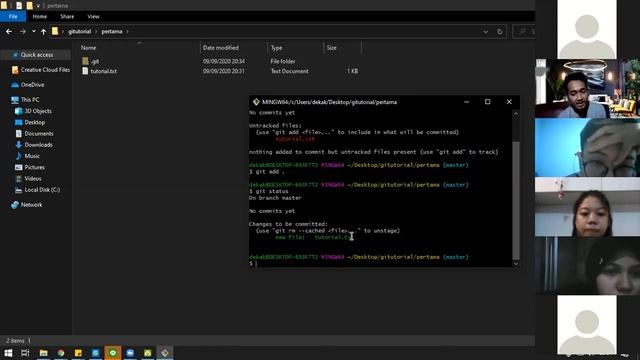This screenshot has height=360, width=640.
Task: Click the Explorer search box
Action: click(524, 31)
